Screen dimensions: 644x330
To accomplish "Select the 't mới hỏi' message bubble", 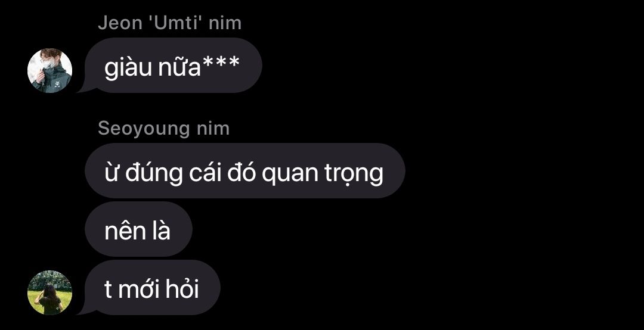I will click(x=153, y=287).
